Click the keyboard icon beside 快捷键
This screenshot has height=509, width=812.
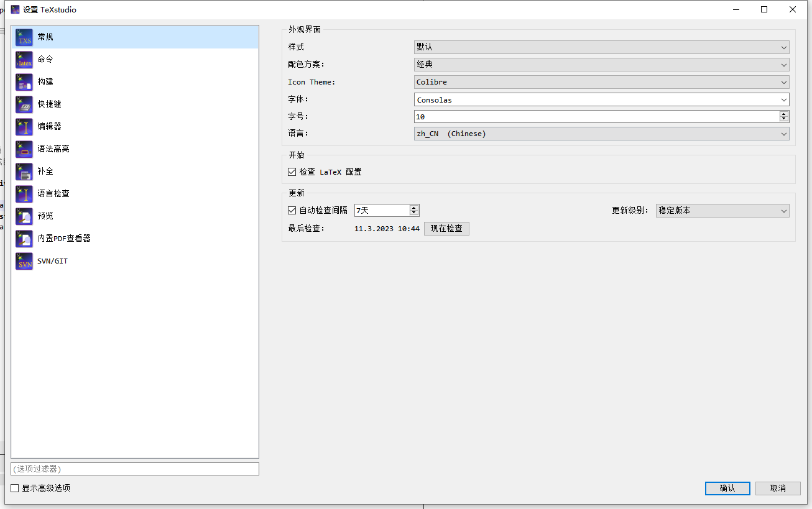click(24, 104)
